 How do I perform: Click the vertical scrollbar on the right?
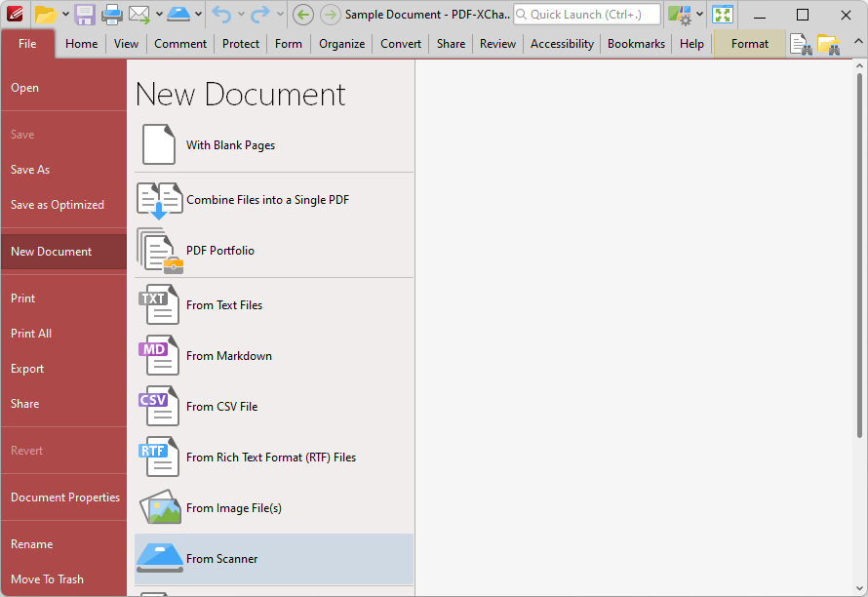coord(859,255)
